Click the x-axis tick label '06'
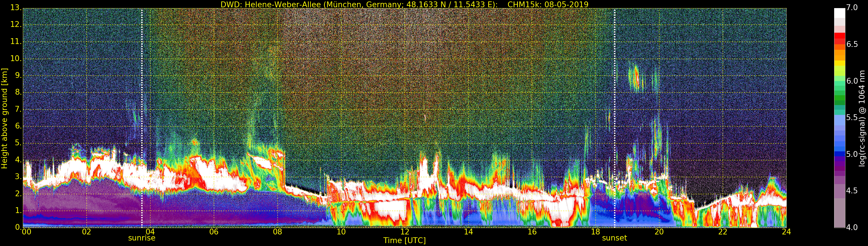 214,232
